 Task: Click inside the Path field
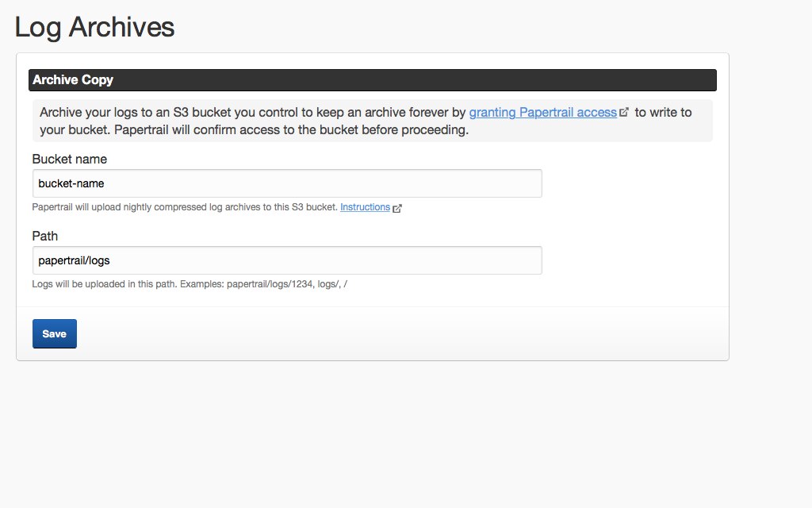(x=285, y=260)
